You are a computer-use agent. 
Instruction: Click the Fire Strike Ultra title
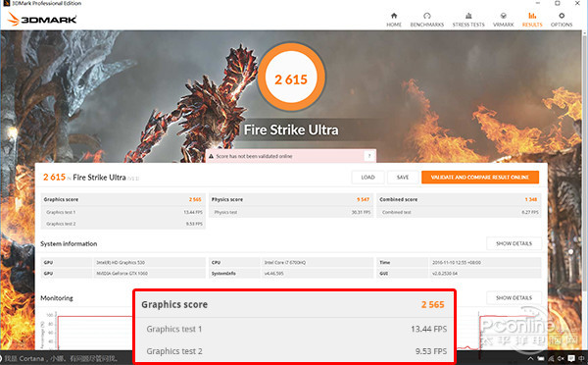click(291, 130)
